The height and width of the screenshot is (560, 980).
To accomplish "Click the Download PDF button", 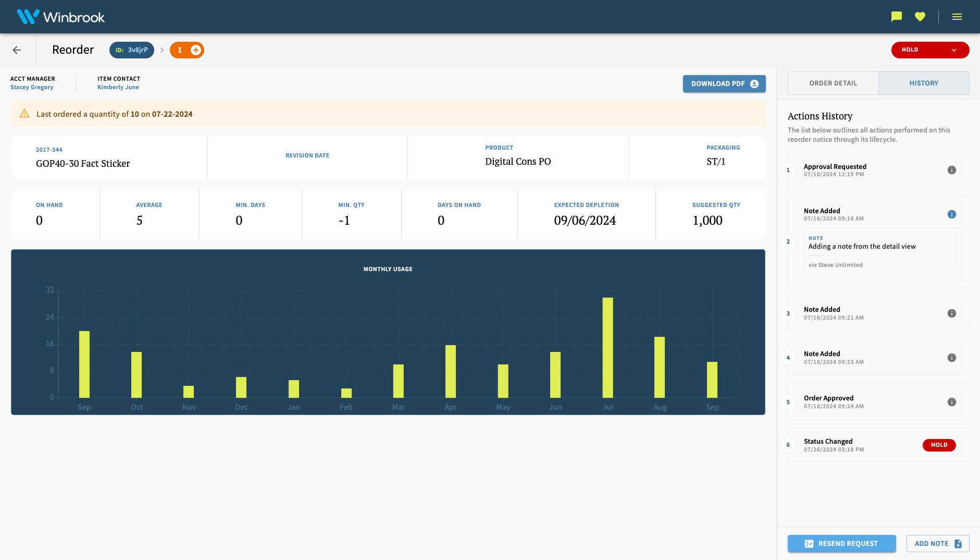I will coord(724,83).
